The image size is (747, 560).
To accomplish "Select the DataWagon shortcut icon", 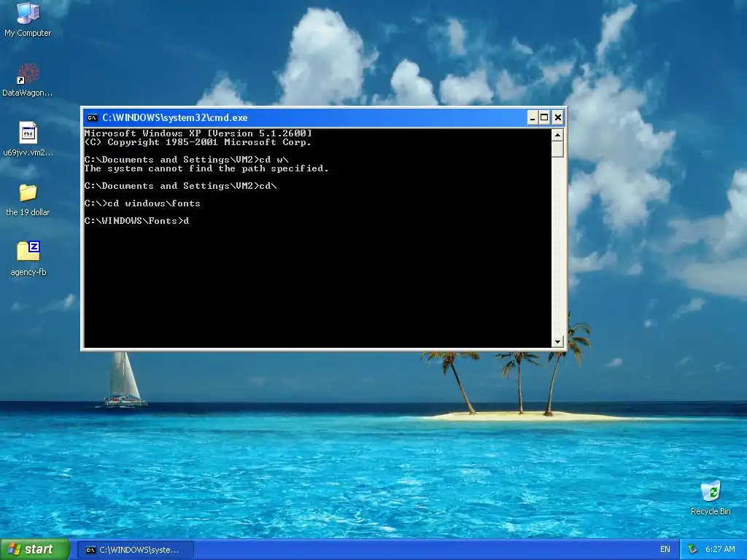I will click(x=28, y=79).
